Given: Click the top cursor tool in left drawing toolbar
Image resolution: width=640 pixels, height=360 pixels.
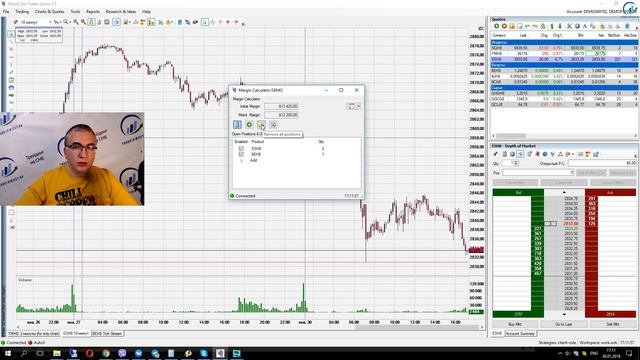Looking at the screenshot, I should click(x=11, y=34).
